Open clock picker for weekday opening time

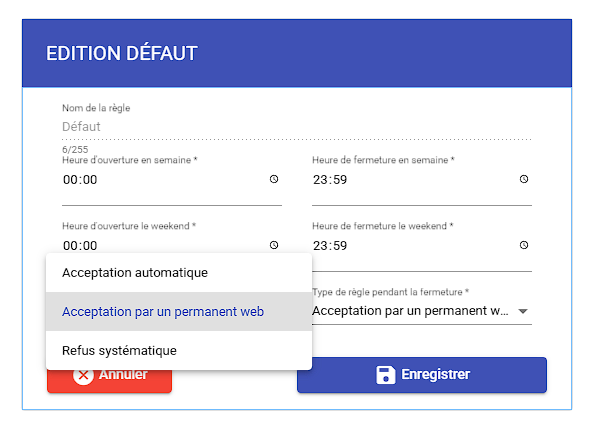[x=274, y=179]
